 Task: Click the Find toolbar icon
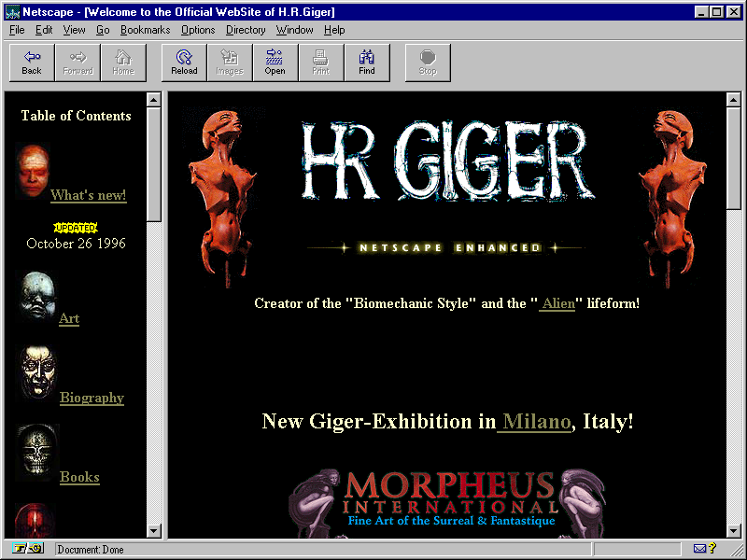point(367,62)
